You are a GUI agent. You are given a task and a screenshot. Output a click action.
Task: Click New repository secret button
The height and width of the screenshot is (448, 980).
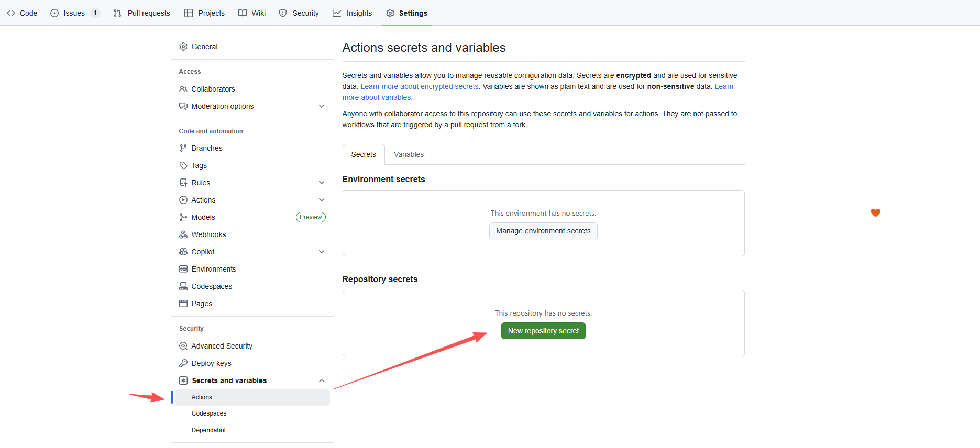[x=543, y=331]
